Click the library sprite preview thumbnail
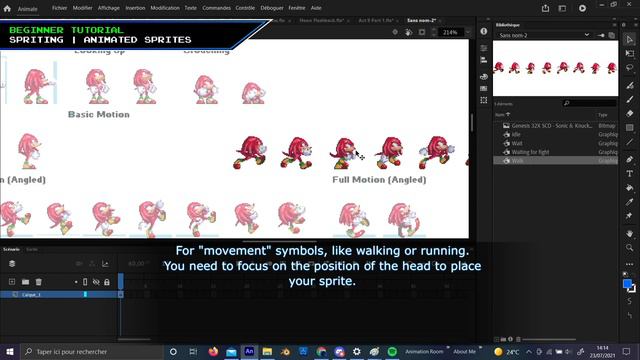 [556, 68]
